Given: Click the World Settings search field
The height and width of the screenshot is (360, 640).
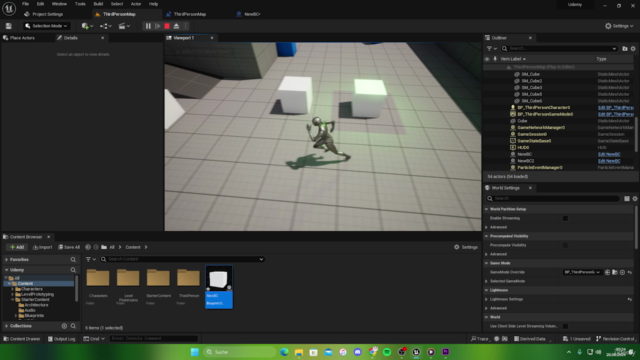Looking at the screenshot, I should tap(553, 198).
